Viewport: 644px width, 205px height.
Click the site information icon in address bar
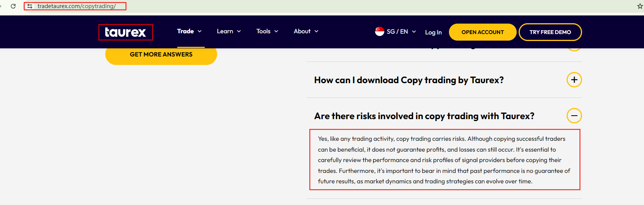click(30, 6)
